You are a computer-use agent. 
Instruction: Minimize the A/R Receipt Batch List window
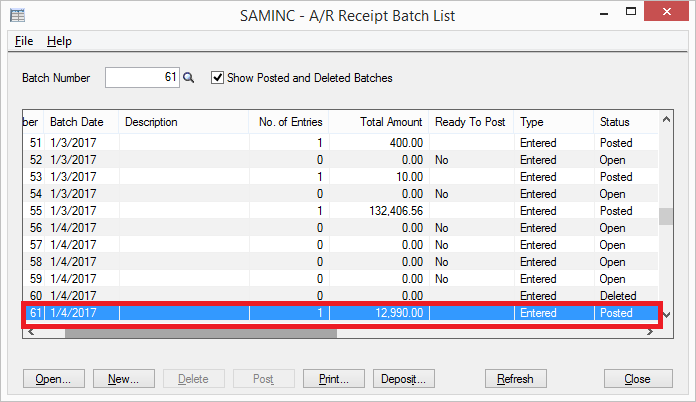(604, 14)
